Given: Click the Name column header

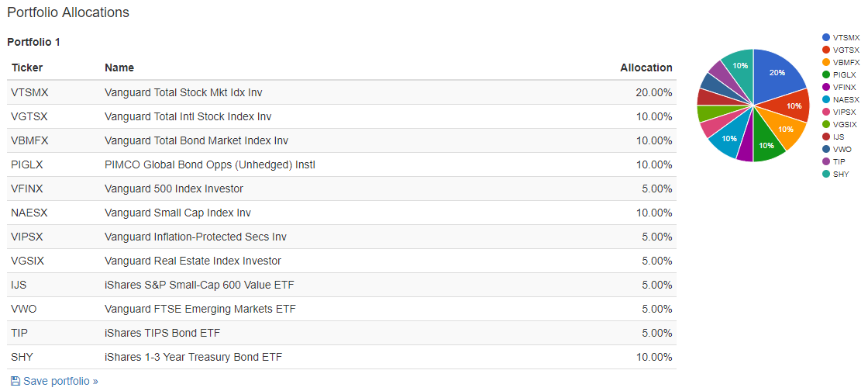Looking at the screenshot, I should (119, 67).
